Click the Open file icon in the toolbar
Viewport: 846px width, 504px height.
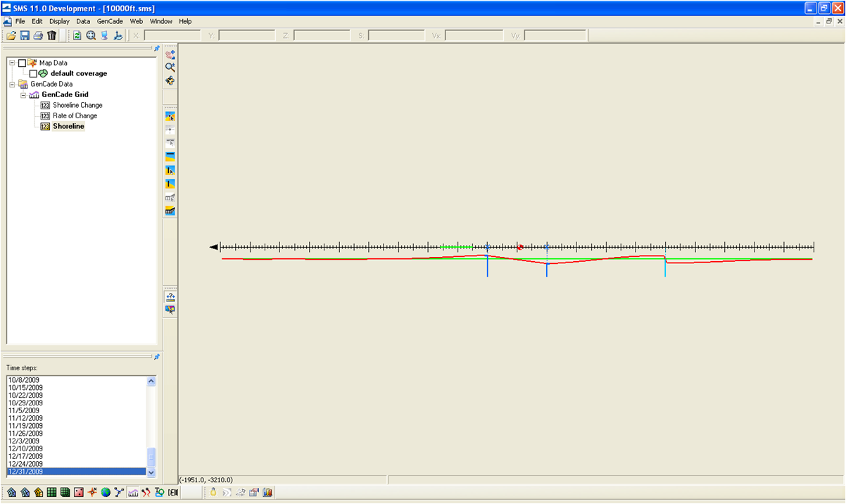11,35
